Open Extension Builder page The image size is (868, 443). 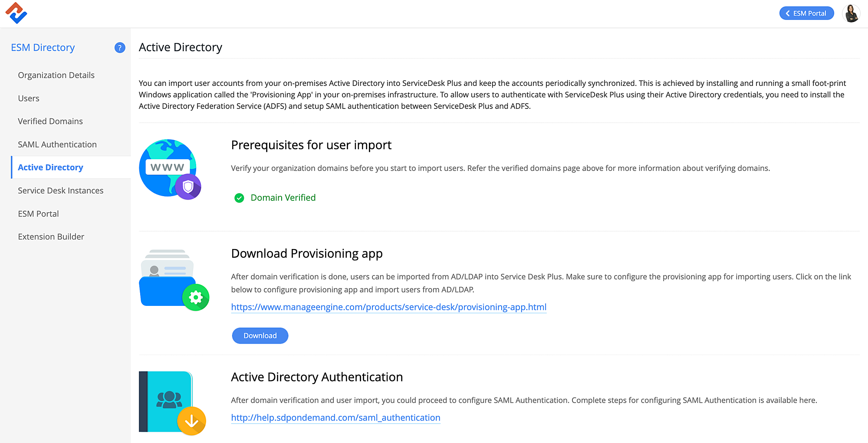click(51, 237)
